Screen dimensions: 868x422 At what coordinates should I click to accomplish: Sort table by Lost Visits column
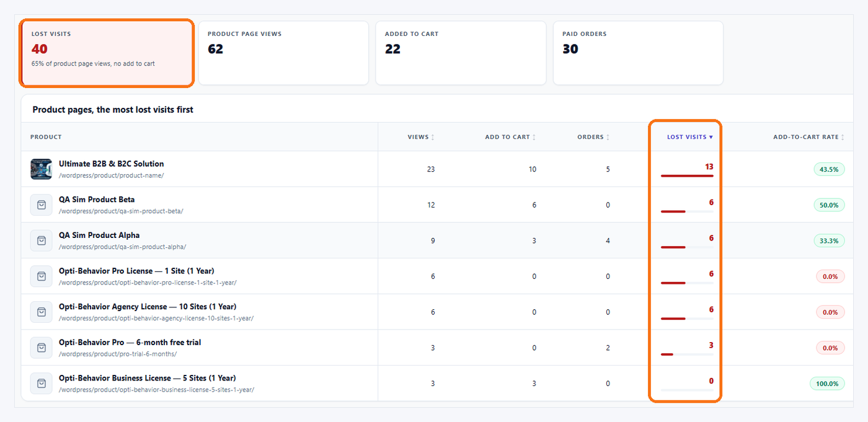coord(689,137)
